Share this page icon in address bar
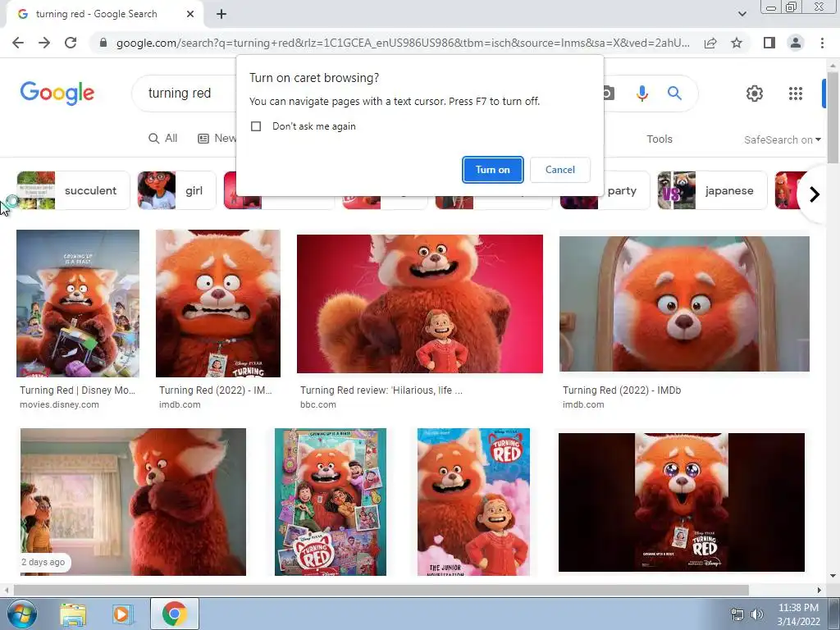Screen dimensions: 840x630 (710, 43)
